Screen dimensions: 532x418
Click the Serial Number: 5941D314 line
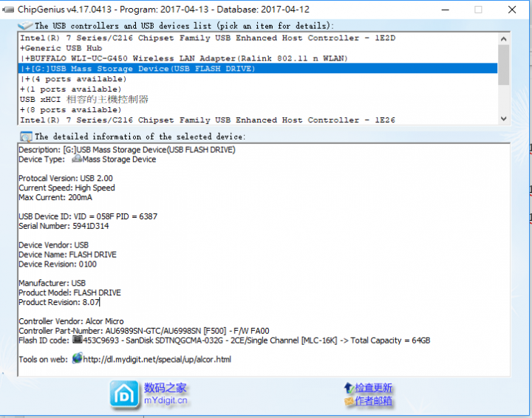tap(64, 226)
